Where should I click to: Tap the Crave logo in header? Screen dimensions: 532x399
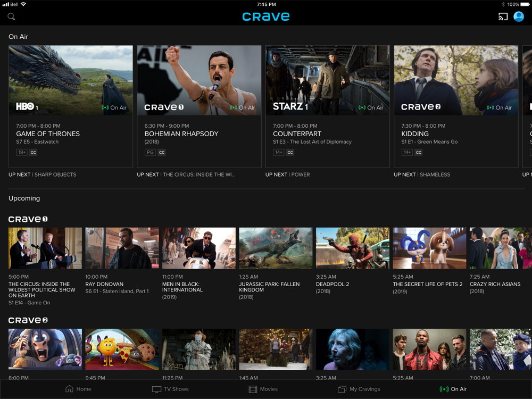point(265,16)
